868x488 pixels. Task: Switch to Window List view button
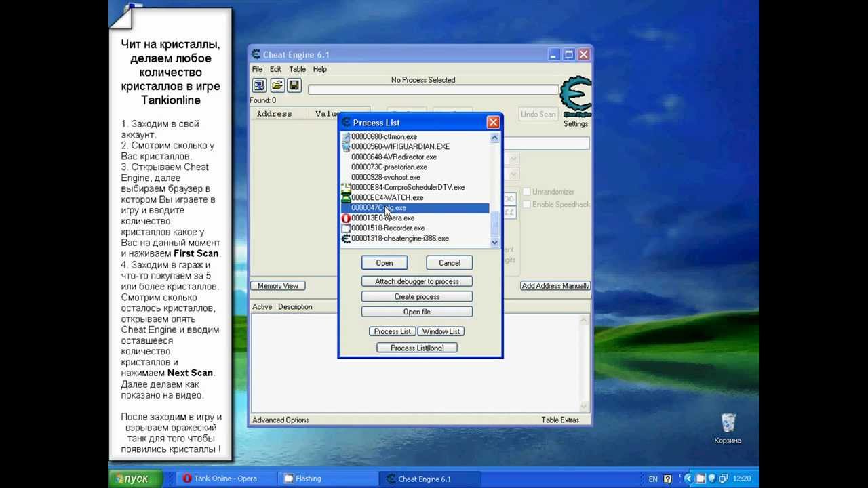(x=441, y=331)
